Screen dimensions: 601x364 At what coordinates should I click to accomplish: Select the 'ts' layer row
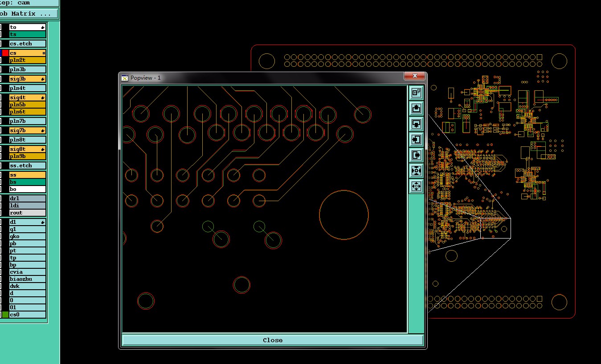coord(28,34)
